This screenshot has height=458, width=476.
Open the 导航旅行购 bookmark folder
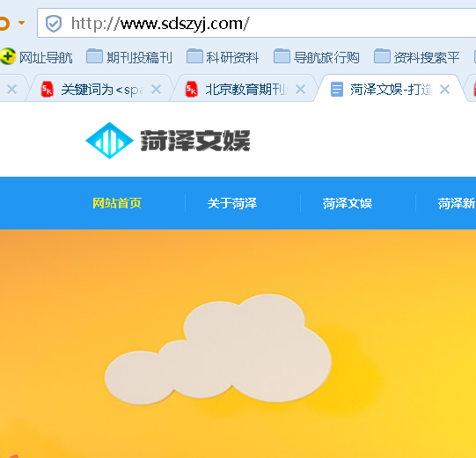tap(317, 57)
